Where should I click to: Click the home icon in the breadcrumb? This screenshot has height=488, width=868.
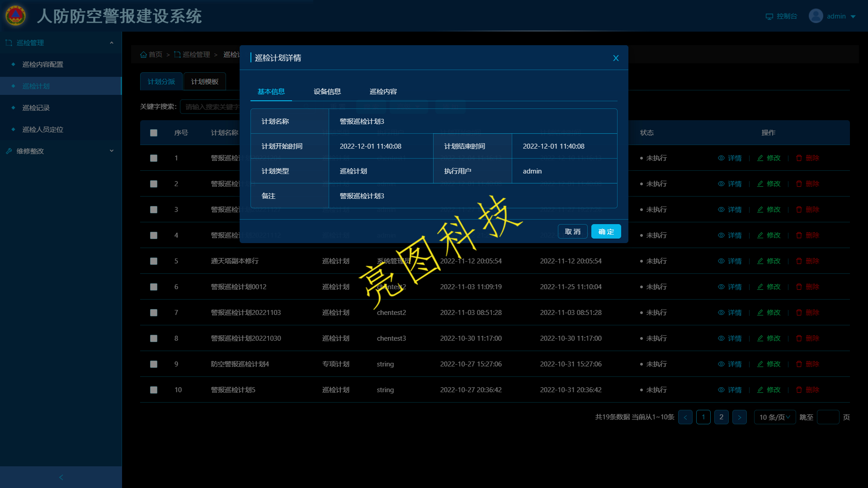tap(143, 55)
